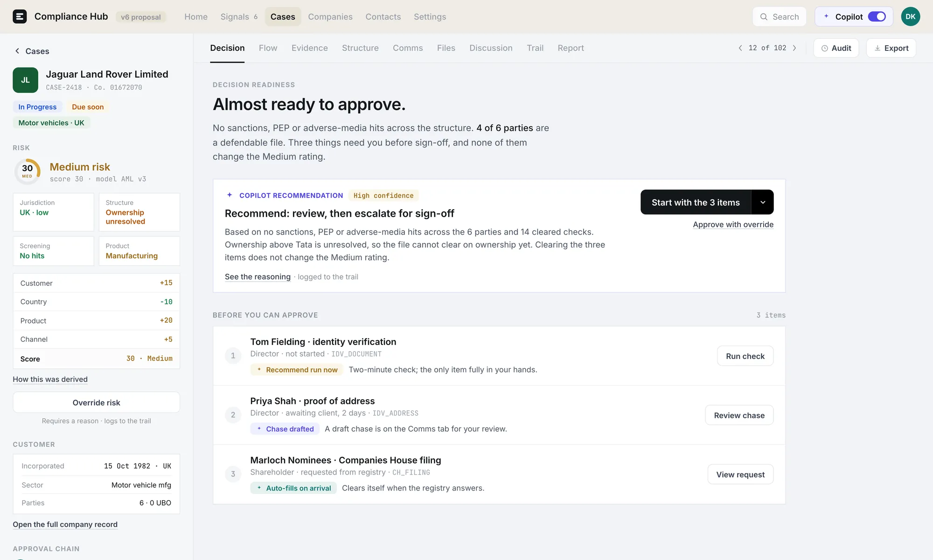Image resolution: width=933 pixels, height=560 pixels.
Task: Click the v6 proposal badge
Action: [140, 17]
